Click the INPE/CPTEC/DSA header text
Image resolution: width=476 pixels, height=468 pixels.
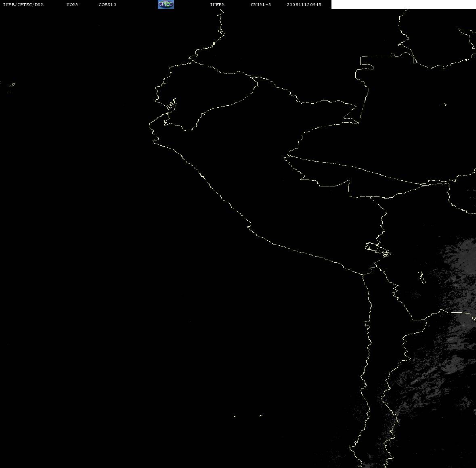pyautogui.click(x=23, y=4)
